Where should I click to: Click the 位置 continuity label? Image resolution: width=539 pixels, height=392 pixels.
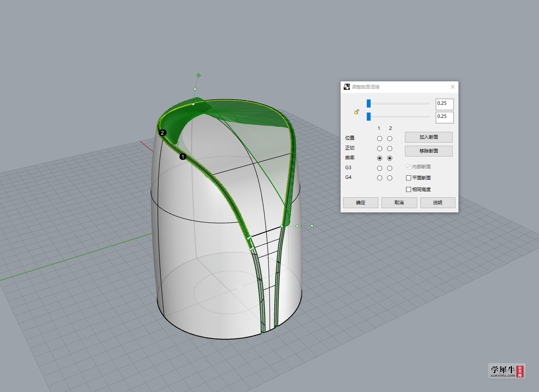point(350,138)
